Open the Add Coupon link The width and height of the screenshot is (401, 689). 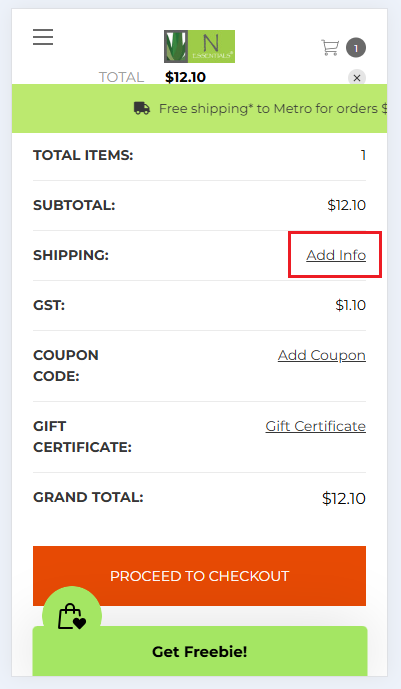coord(322,355)
